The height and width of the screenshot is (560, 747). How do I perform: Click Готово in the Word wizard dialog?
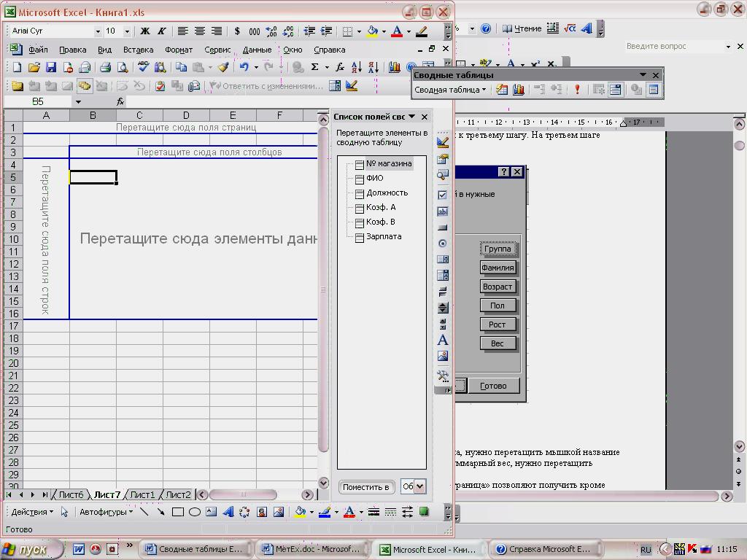493,386
